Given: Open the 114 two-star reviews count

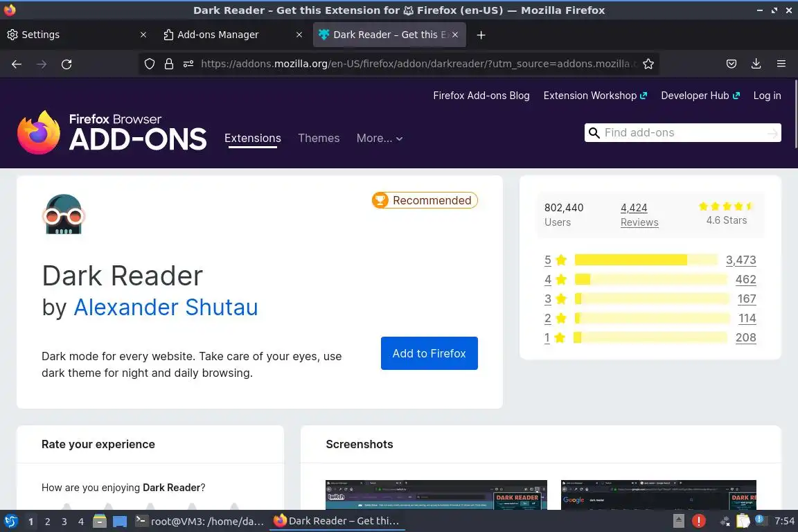Looking at the screenshot, I should [747, 318].
